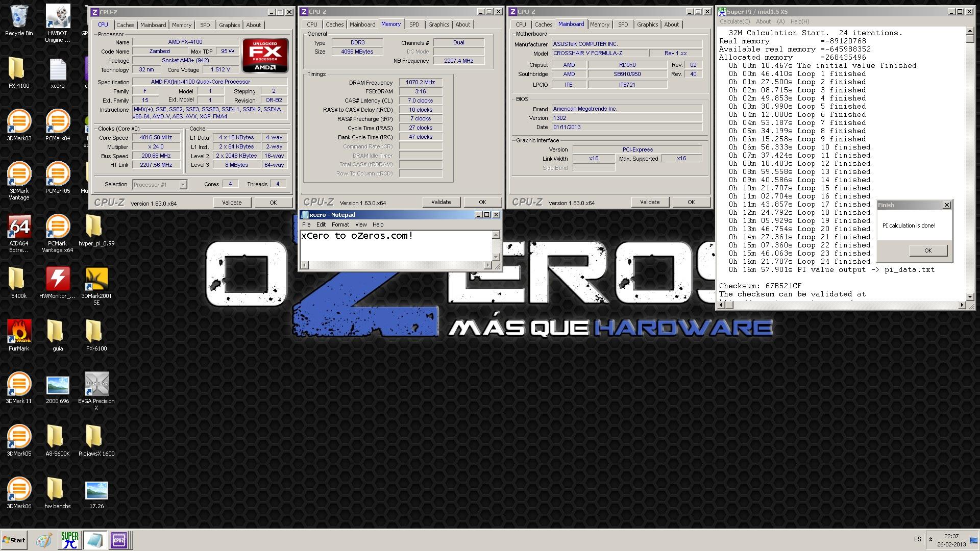Open File menu in Notepad
Image resolution: width=980 pixels, height=551 pixels.
coord(306,224)
